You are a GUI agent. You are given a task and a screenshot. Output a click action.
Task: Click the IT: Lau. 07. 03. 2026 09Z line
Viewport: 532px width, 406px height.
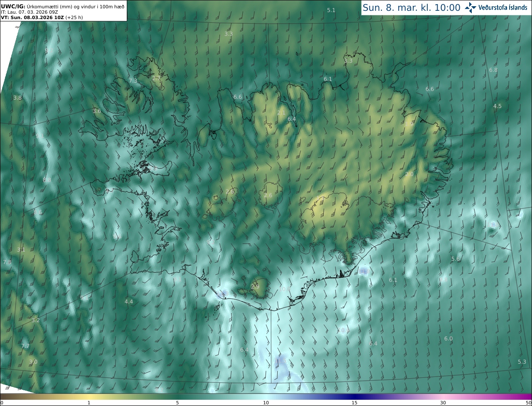click(30, 12)
